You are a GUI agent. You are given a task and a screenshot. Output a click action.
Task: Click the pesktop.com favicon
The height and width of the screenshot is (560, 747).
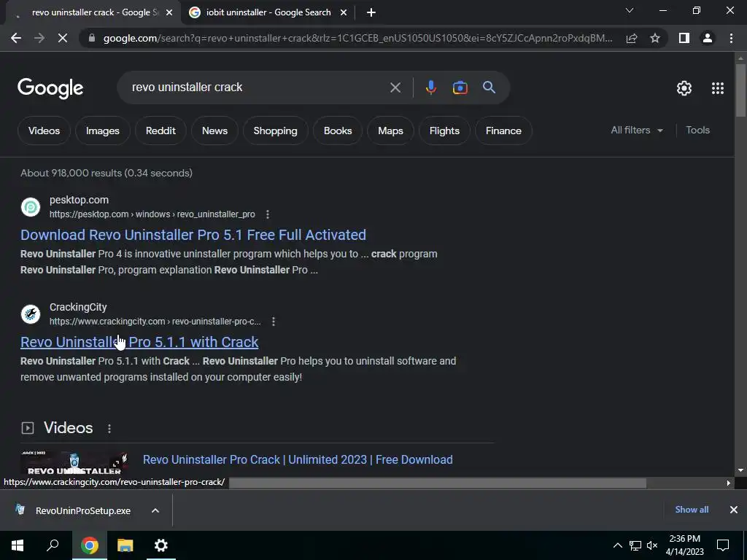31,207
